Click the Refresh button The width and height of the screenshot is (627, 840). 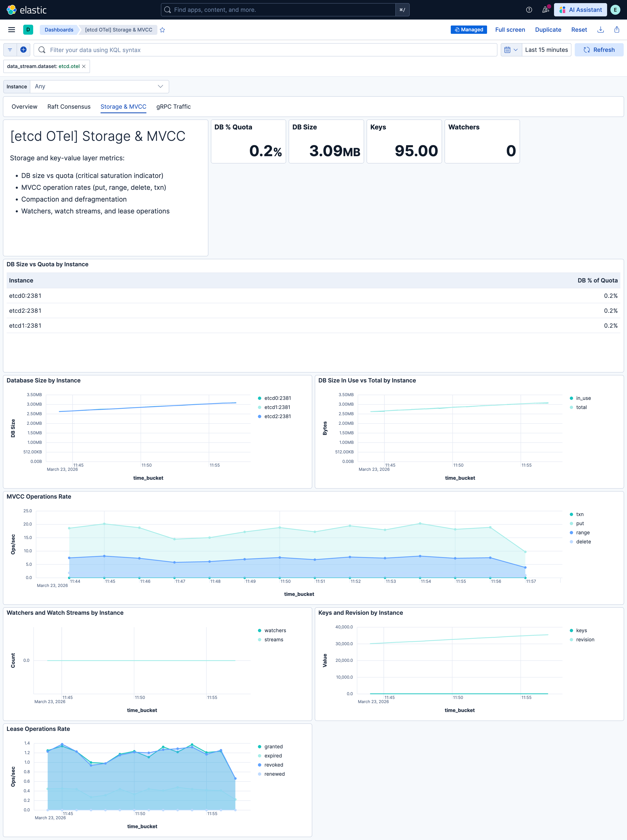[599, 50]
